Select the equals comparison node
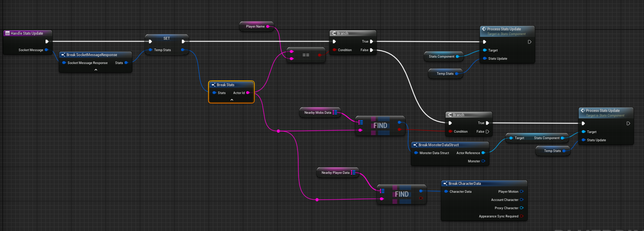 [306, 55]
